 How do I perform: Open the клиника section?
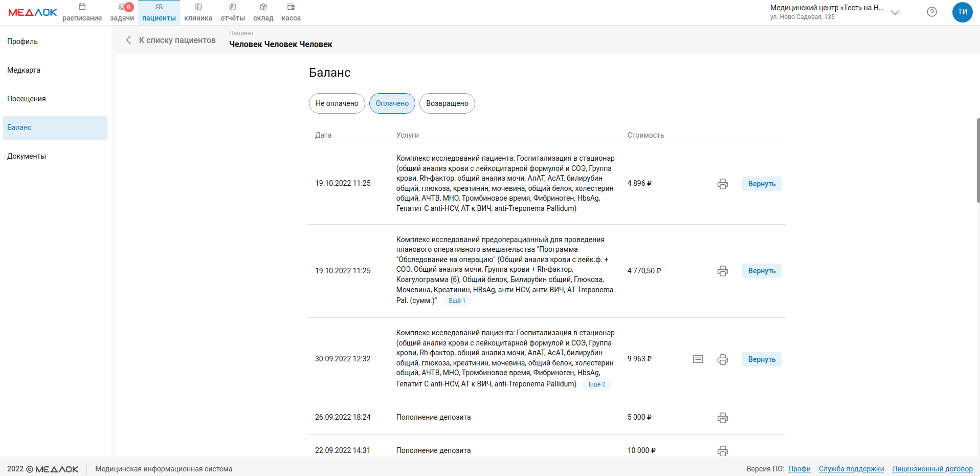pyautogui.click(x=198, y=12)
